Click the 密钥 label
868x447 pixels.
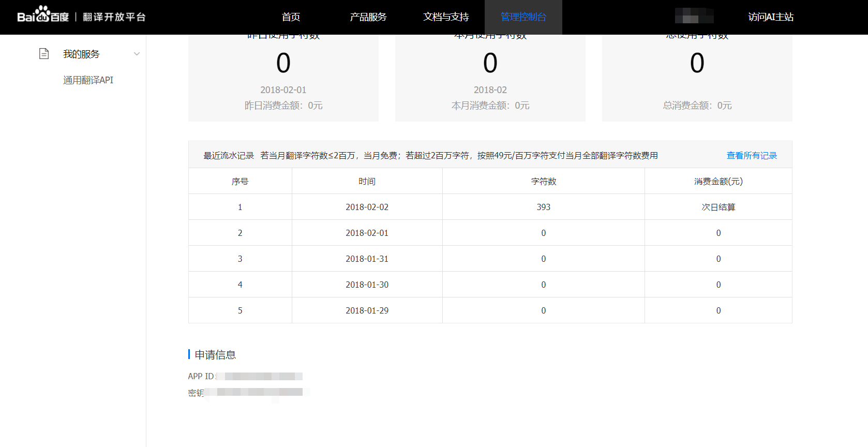coord(196,393)
